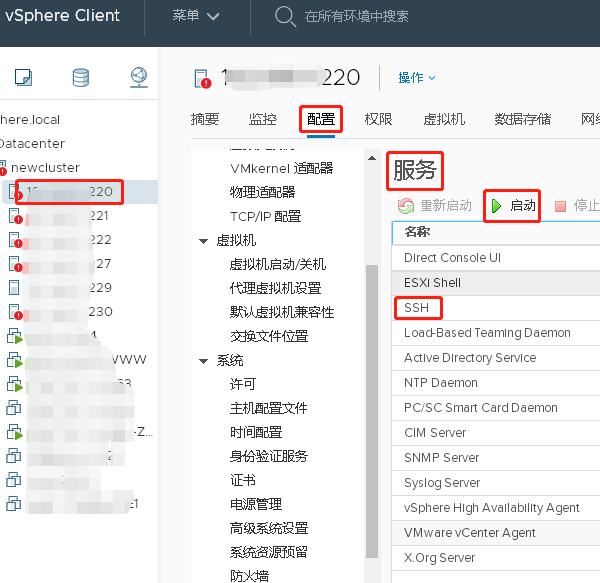Open 交换文件位置 page
The width and height of the screenshot is (600, 583).
coord(269,337)
